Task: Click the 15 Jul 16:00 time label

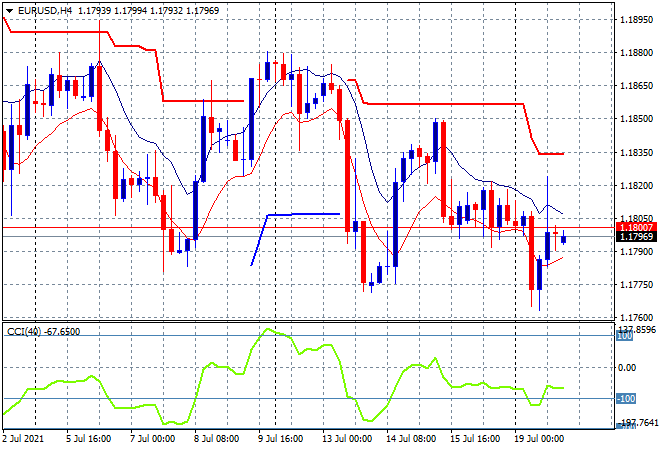Action: [475, 439]
